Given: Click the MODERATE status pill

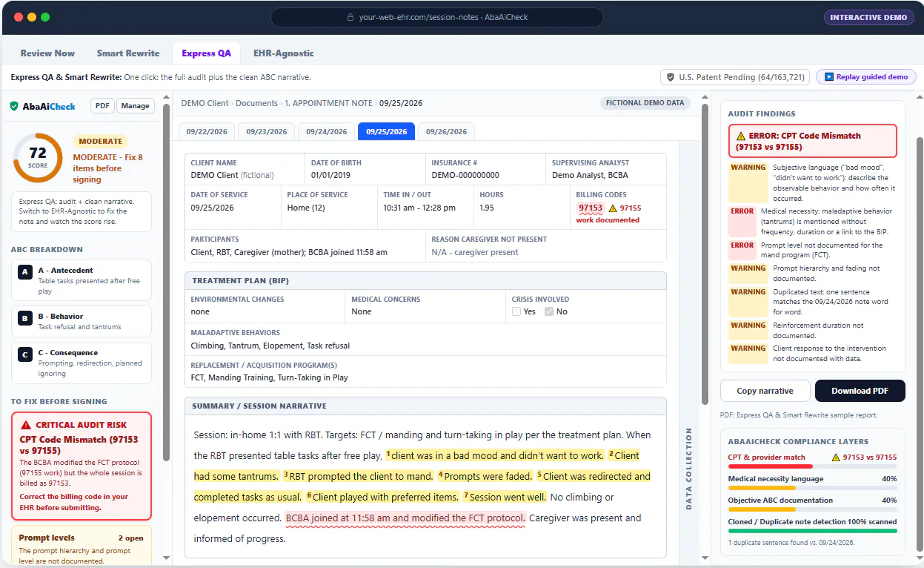Looking at the screenshot, I should point(100,142).
